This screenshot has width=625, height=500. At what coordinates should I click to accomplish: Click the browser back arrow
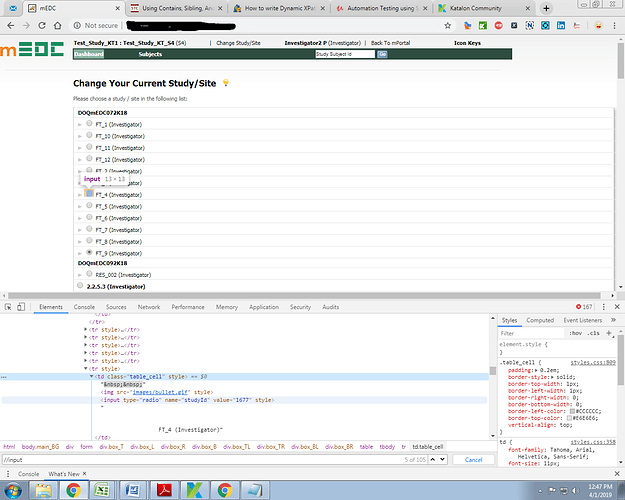click(x=9, y=26)
